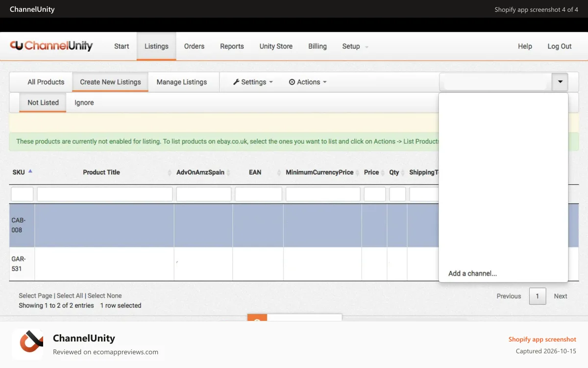This screenshot has height=368, width=588.
Task: Expand the Actions dropdown
Action: coord(308,82)
